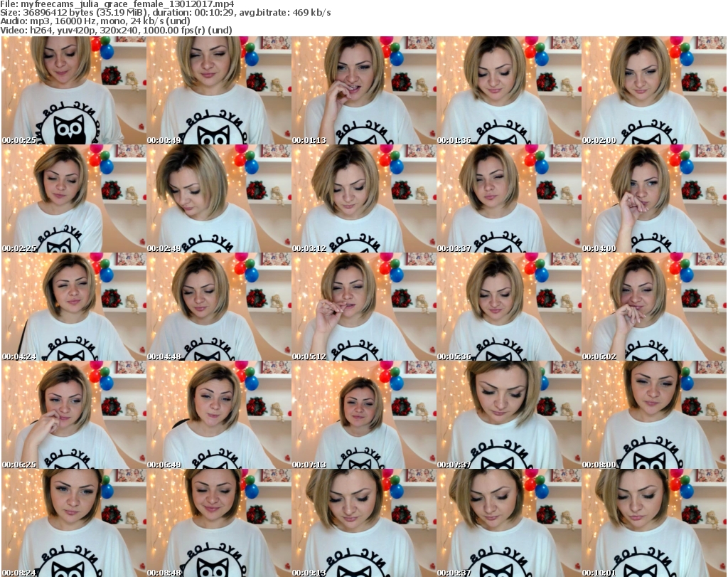728x577 pixels.
Task: Open the frame stamped 00:06:25
Action: (74, 415)
